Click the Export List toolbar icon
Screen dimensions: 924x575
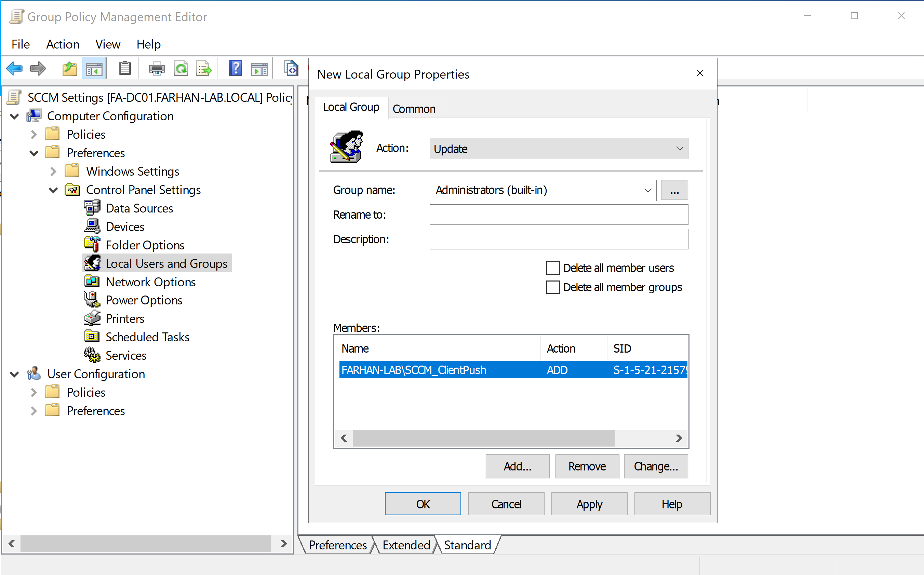[x=204, y=69]
